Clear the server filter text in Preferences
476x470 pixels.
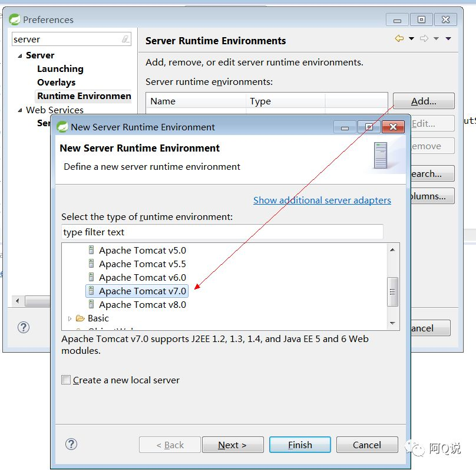[x=125, y=39]
